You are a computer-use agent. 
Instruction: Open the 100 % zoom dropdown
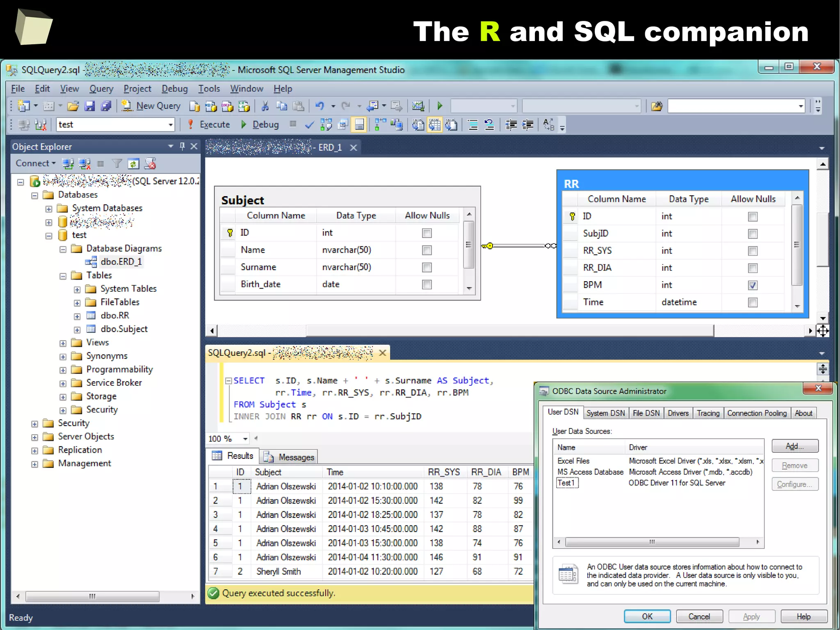[245, 439]
